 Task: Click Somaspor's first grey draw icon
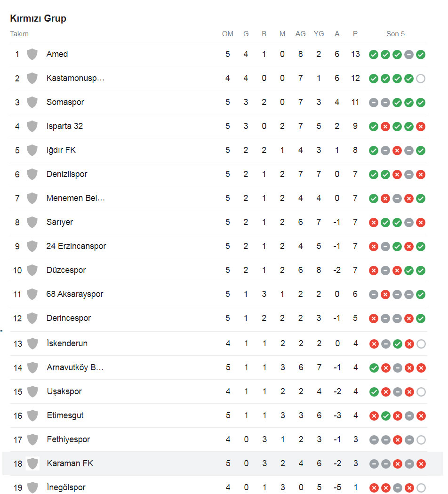374,103
